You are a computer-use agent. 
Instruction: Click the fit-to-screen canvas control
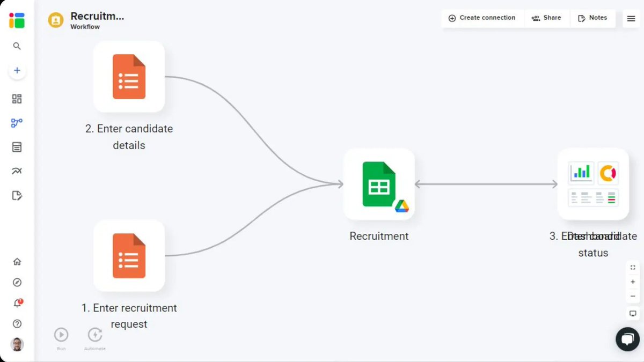[x=633, y=267]
